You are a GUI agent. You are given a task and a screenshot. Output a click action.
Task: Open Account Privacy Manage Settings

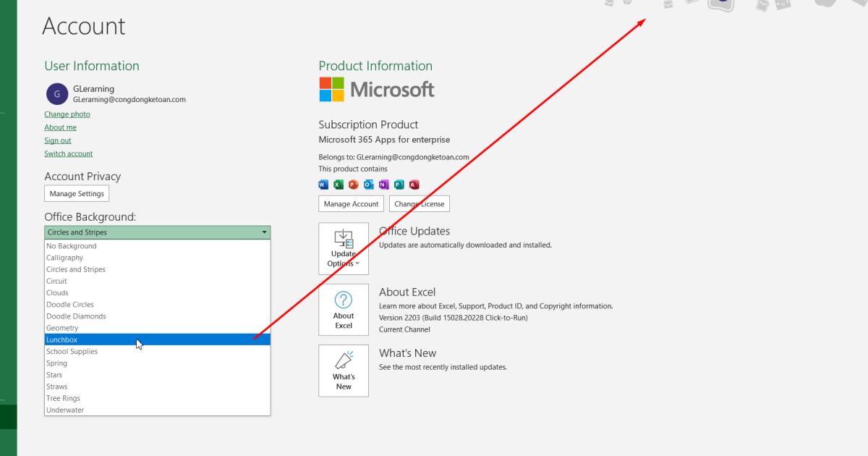tap(76, 193)
